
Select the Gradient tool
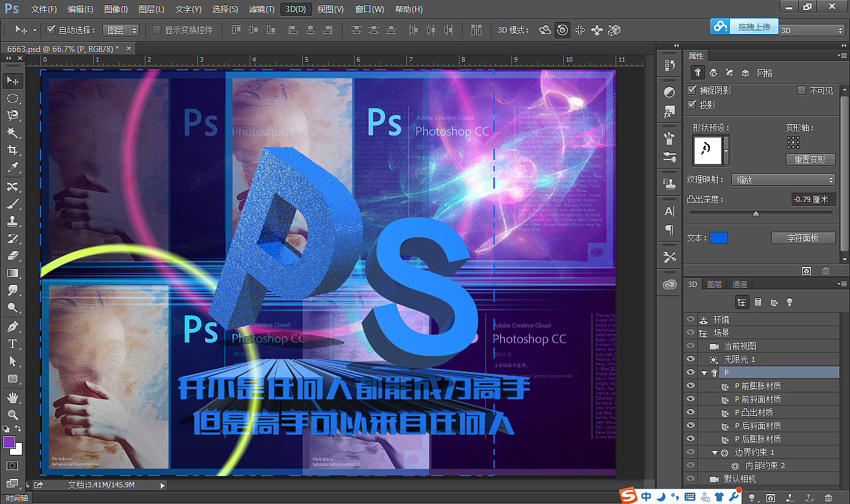13,273
